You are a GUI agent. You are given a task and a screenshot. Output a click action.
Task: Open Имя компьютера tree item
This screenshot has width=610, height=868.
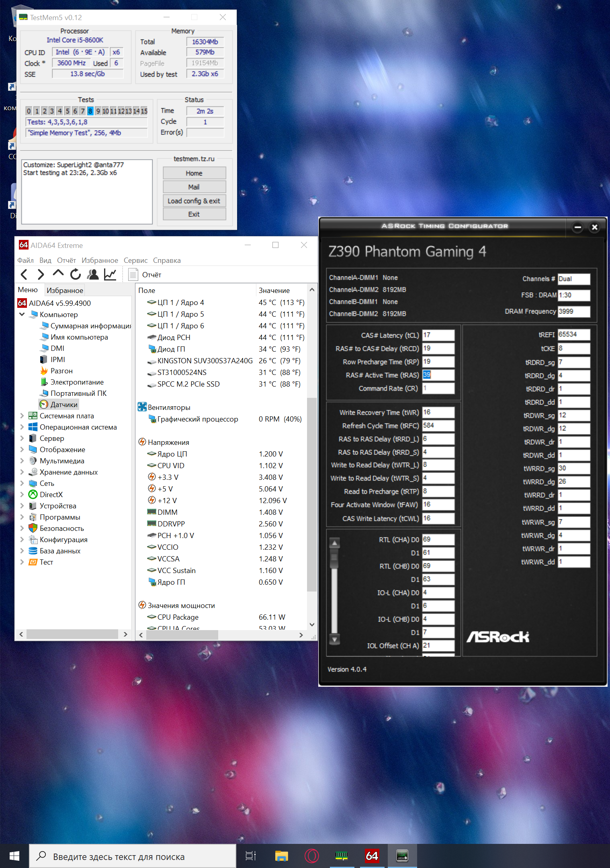[74, 337]
